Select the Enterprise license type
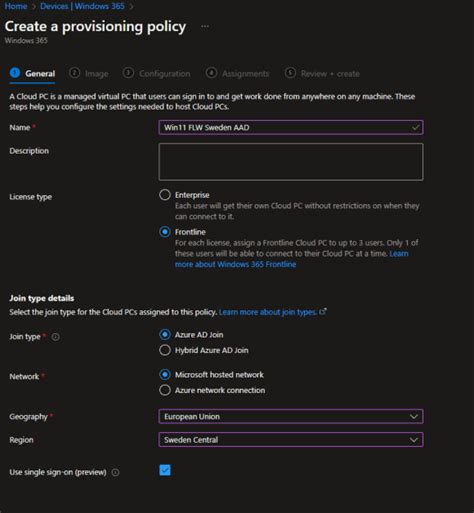This screenshot has height=513, width=474. [x=165, y=195]
